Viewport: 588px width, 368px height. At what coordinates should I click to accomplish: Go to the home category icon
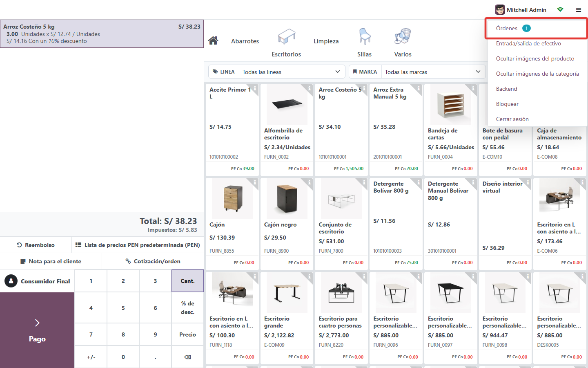(213, 40)
